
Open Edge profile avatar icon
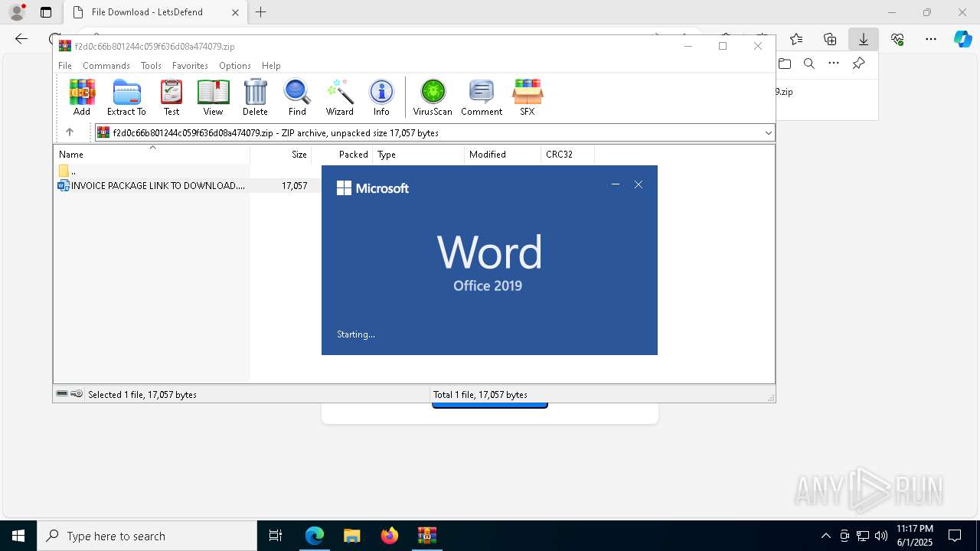(x=17, y=12)
